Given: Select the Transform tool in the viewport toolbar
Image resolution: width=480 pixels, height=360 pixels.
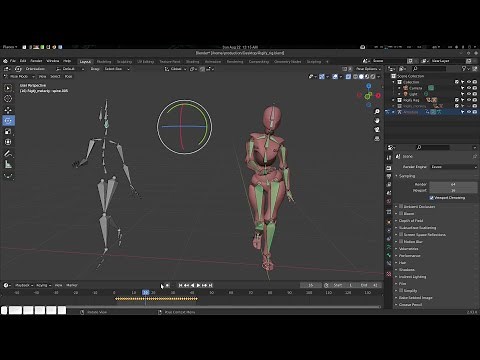Looking at the screenshot, I should tap(8, 142).
